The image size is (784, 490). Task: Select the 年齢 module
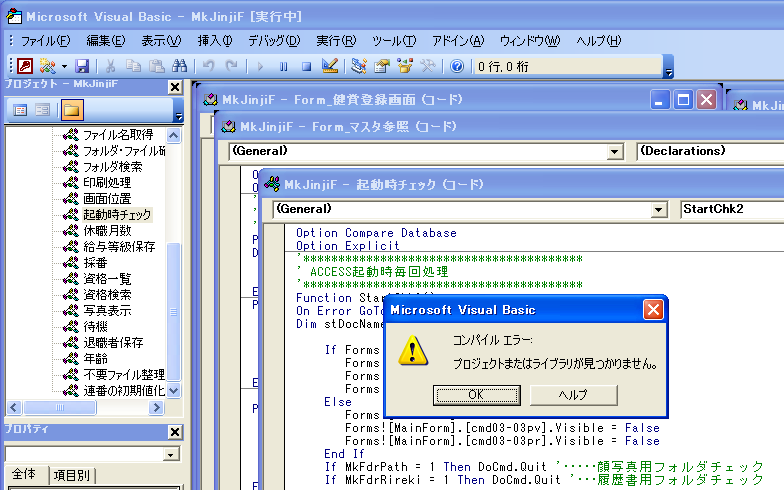pos(95,358)
